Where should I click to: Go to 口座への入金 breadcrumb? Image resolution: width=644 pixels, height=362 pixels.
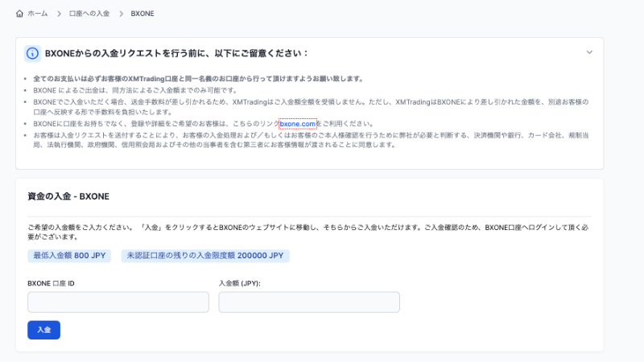pyautogui.click(x=89, y=14)
